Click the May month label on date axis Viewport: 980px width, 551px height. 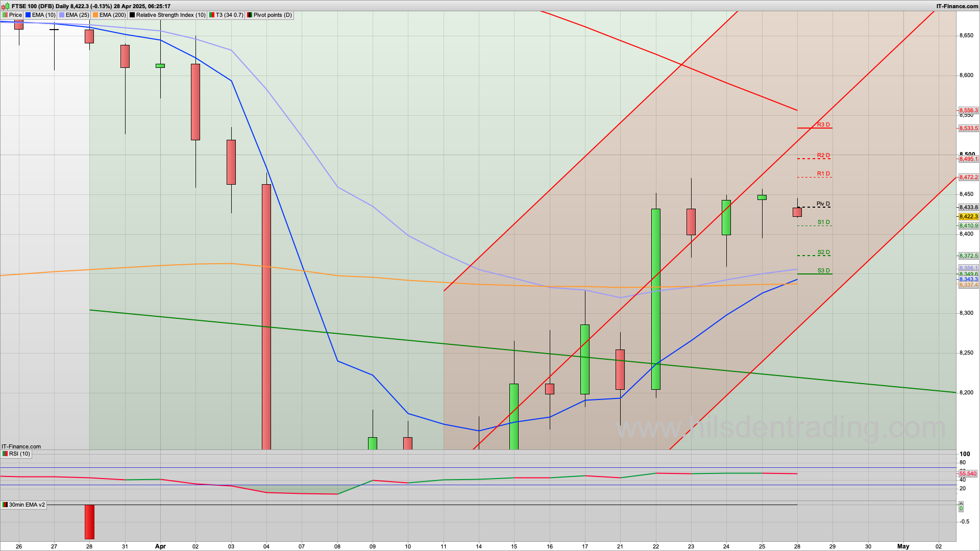pos(903,546)
